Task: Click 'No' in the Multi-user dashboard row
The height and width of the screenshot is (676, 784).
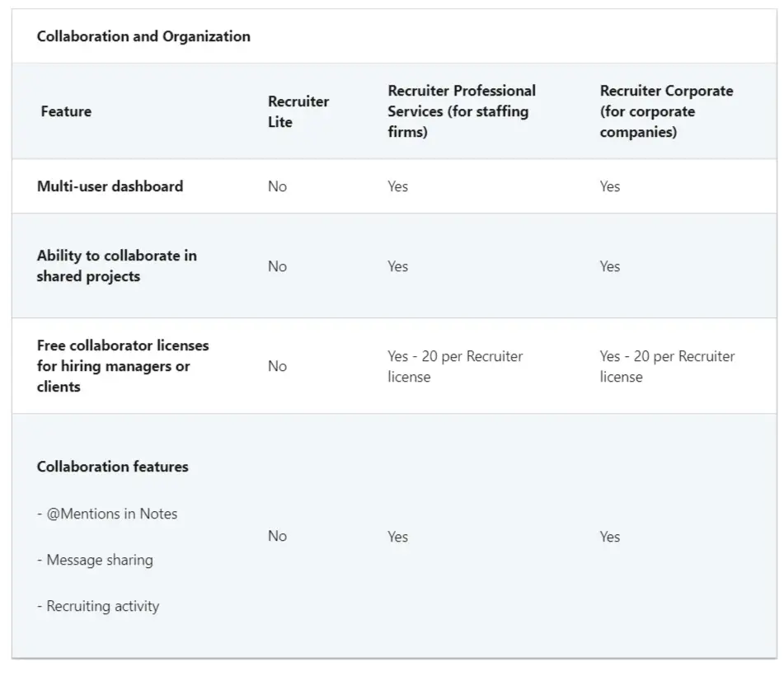Action: [278, 186]
